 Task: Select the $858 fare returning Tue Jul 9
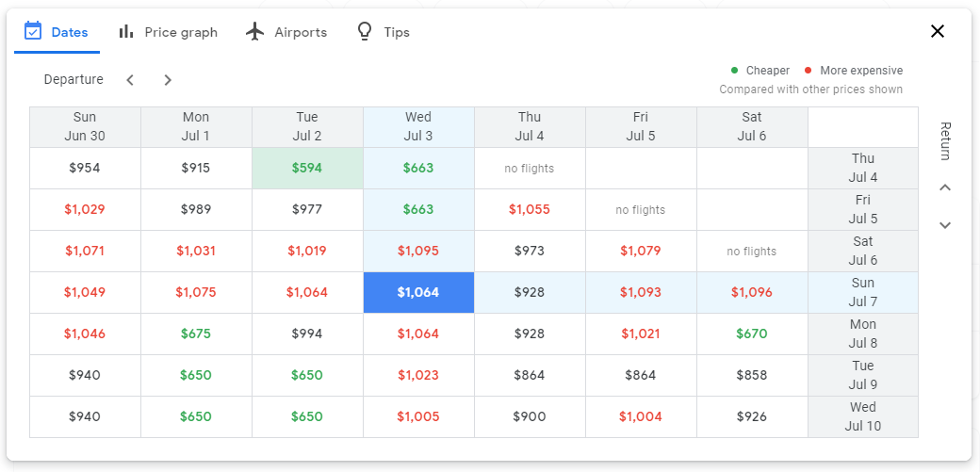click(x=752, y=375)
